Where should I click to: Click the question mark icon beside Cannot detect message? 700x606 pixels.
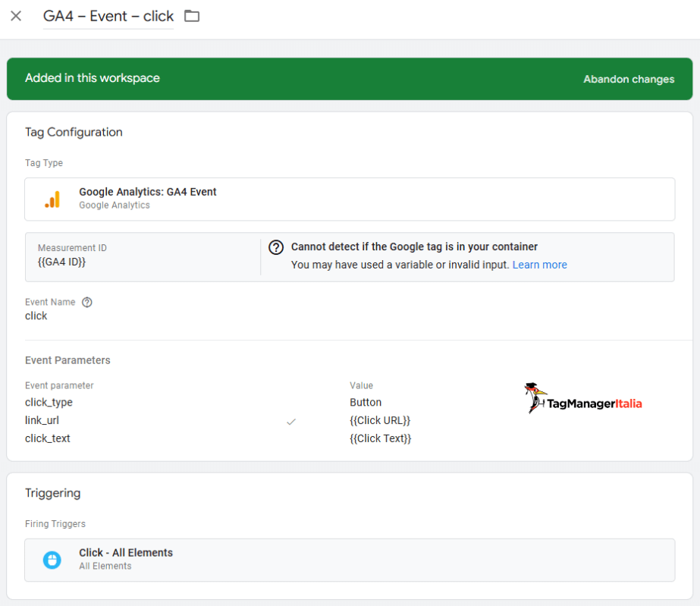click(x=276, y=247)
